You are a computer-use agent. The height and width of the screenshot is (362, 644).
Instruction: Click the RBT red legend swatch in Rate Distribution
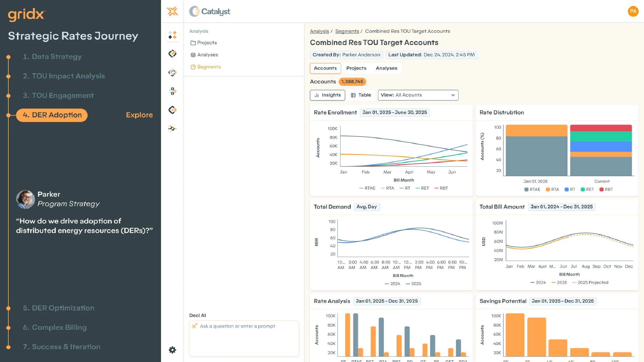601,189
